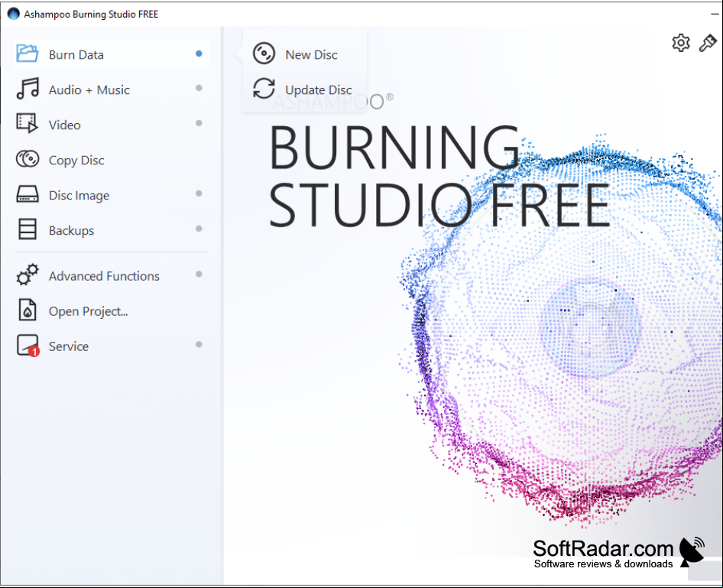Viewport: 723px width, 588px height.
Task: Click the Copy Disc double-disc icon
Action: tap(28, 159)
